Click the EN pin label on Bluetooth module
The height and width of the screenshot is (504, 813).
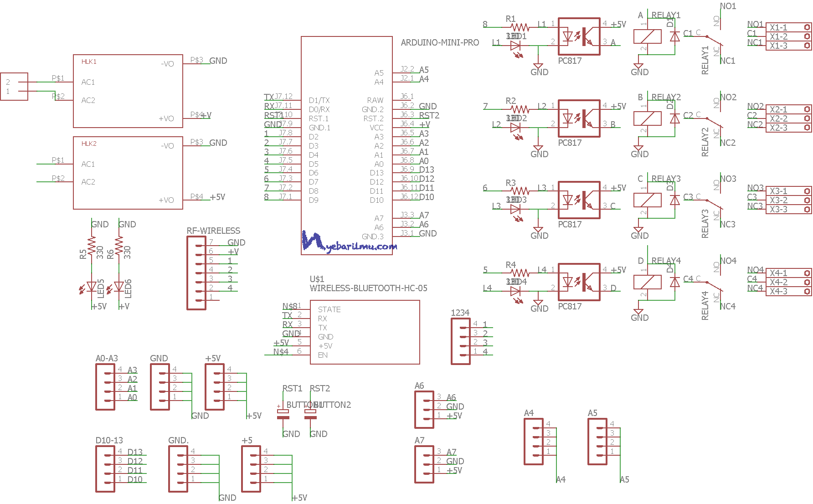323,355
